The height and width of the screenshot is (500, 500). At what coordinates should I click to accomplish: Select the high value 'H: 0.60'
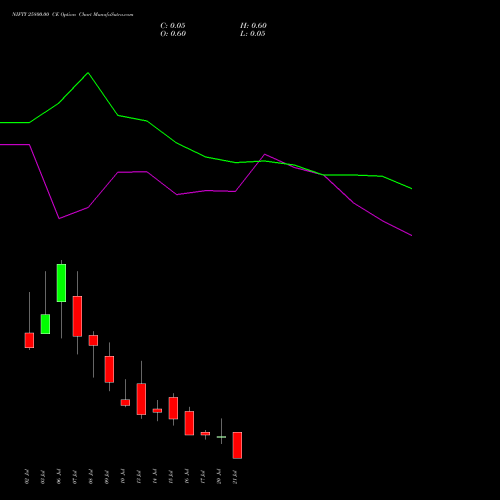[253, 26]
